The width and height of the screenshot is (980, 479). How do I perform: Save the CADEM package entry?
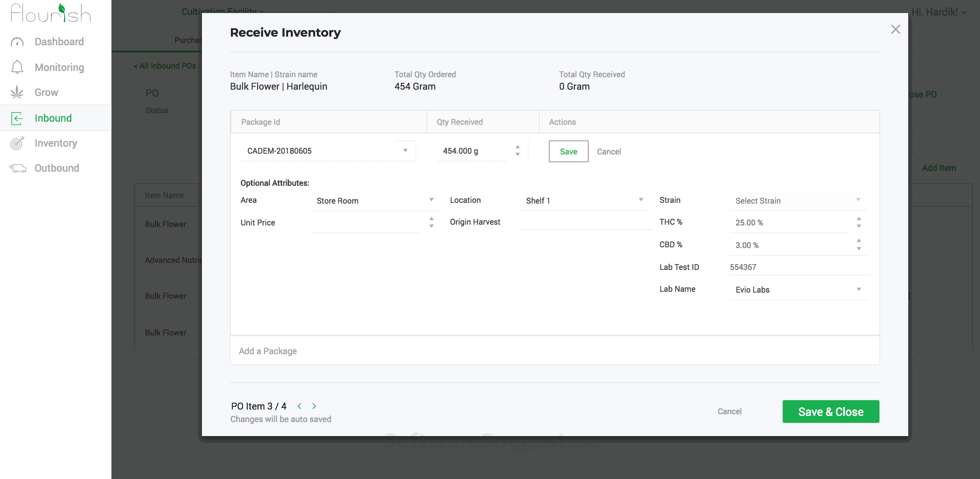[x=568, y=151]
